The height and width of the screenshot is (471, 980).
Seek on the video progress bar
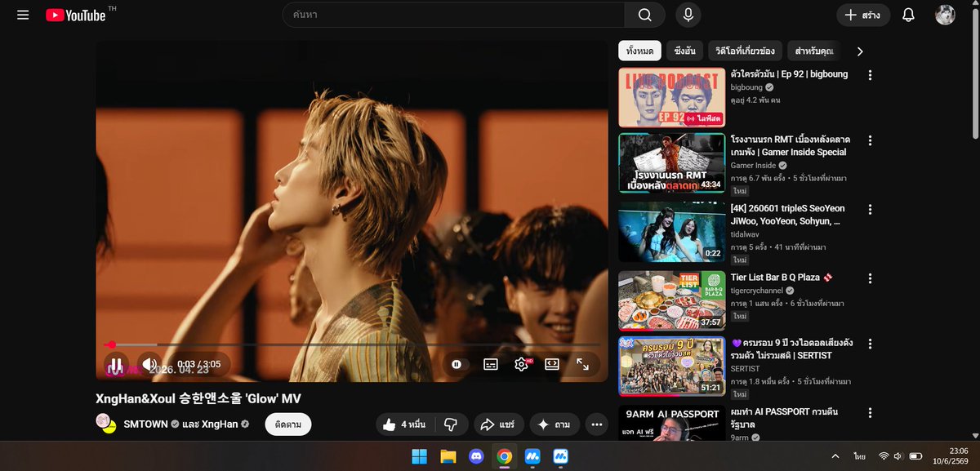(352, 345)
